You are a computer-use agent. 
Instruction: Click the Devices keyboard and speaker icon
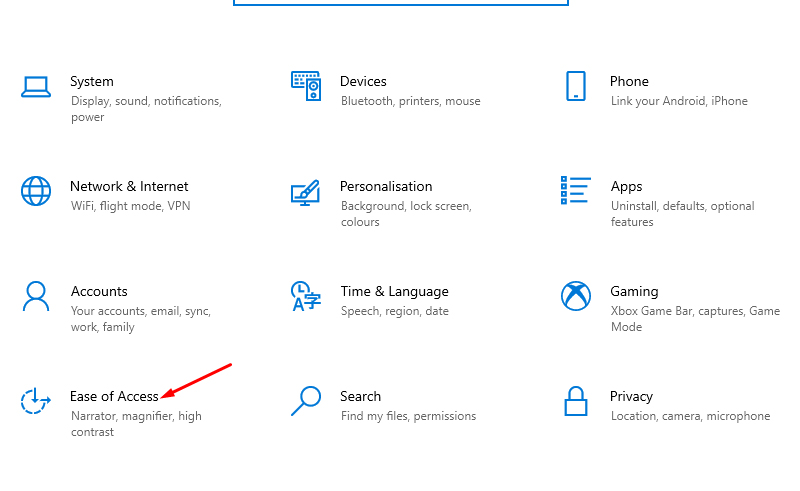(x=305, y=86)
